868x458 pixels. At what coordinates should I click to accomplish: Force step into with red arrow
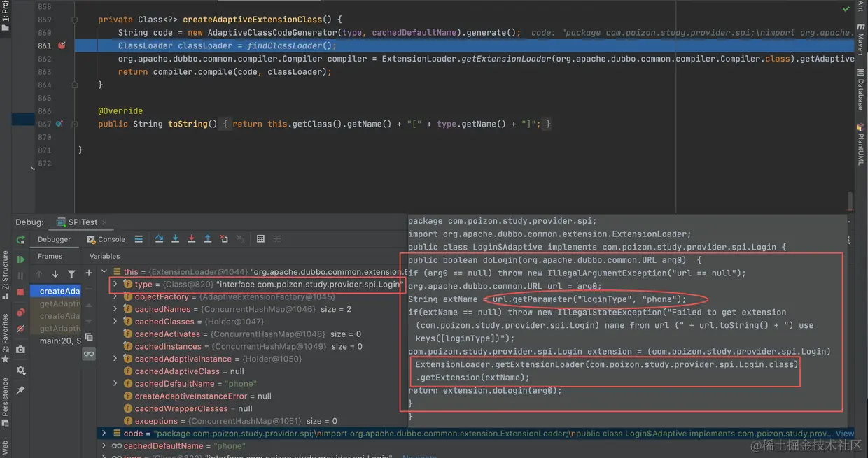[x=191, y=239]
